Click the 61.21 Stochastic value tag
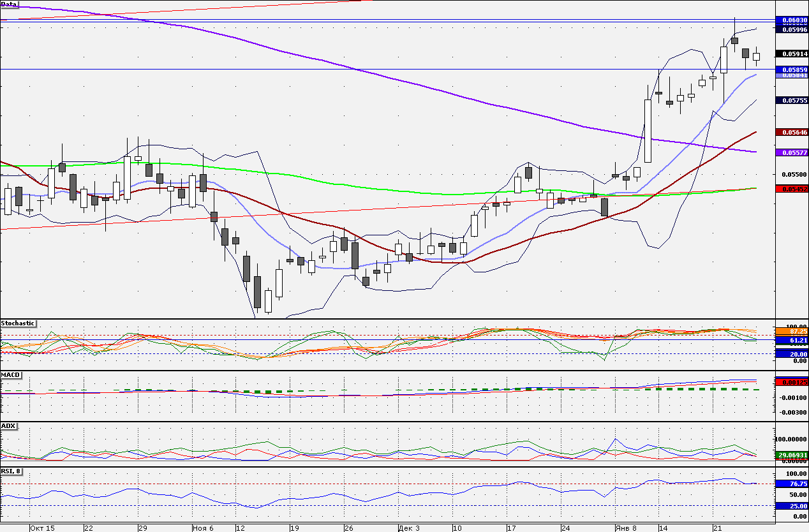Screen dimensions: 809x532 pos(791,341)
